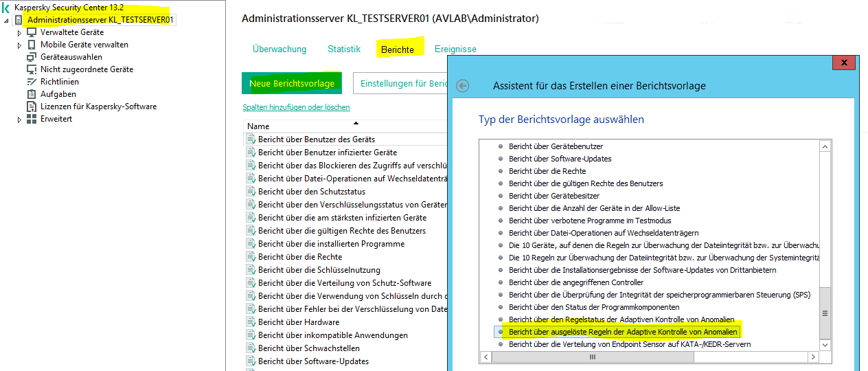Select Bericht über ausgelöste Regeln der Adaptive Kontrolle
Viewport: 868px width, 371px height.
(623, 332)
